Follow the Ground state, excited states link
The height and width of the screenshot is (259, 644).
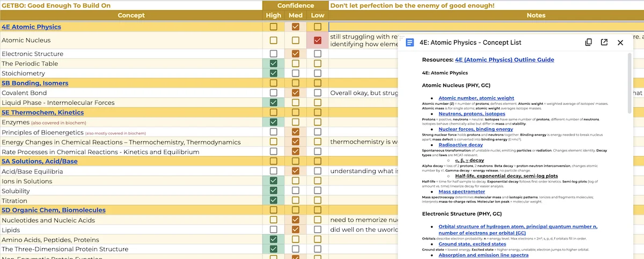click(x=472, y=244)
